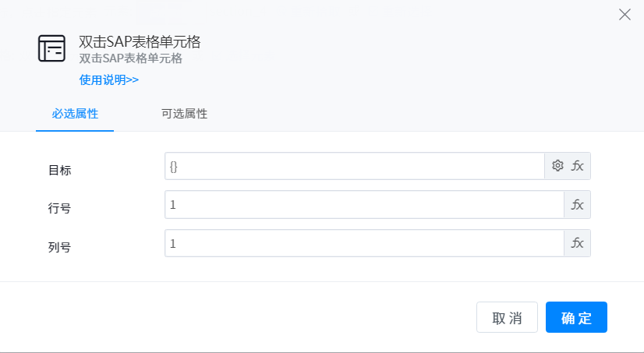Open the 使用说明>> help link

pyautogui.click(x=109, y=79)
